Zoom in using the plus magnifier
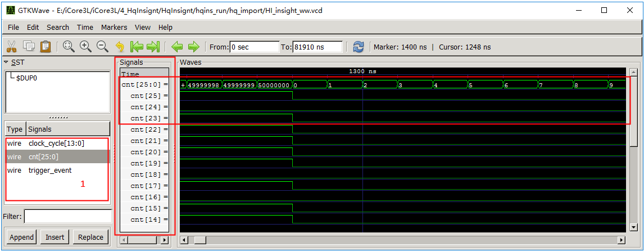Screen dimensions: 644x251 pos(85,47)
